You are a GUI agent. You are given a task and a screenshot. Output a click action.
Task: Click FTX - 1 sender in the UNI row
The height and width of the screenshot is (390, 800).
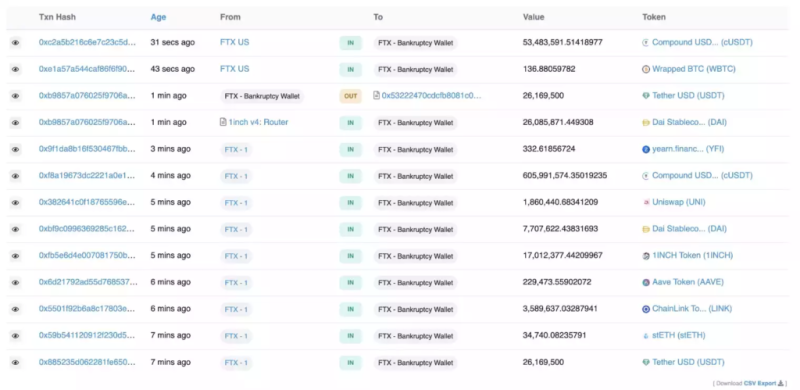[x=236, y=203]
